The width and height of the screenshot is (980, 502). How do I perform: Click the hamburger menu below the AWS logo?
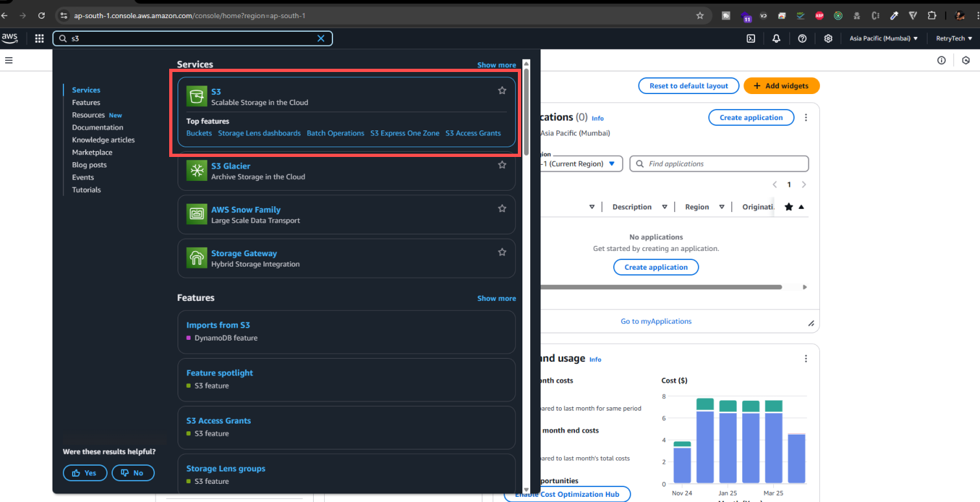(x=8, y=60)
